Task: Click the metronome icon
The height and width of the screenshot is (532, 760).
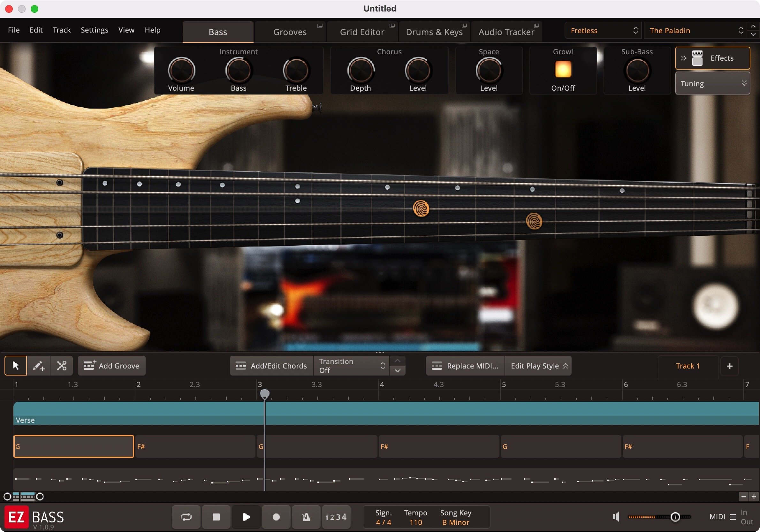Action: [306, 517]
